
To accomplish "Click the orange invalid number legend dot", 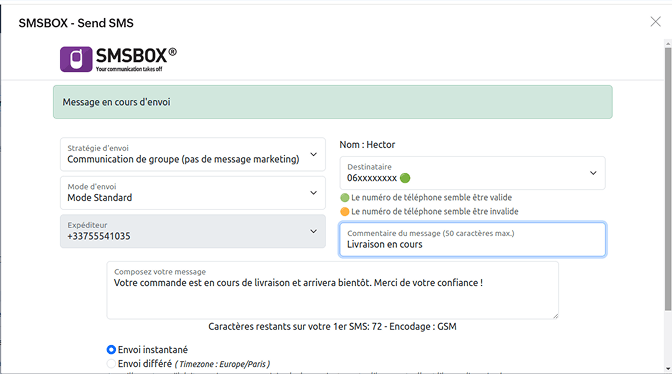I will [345, 212].
